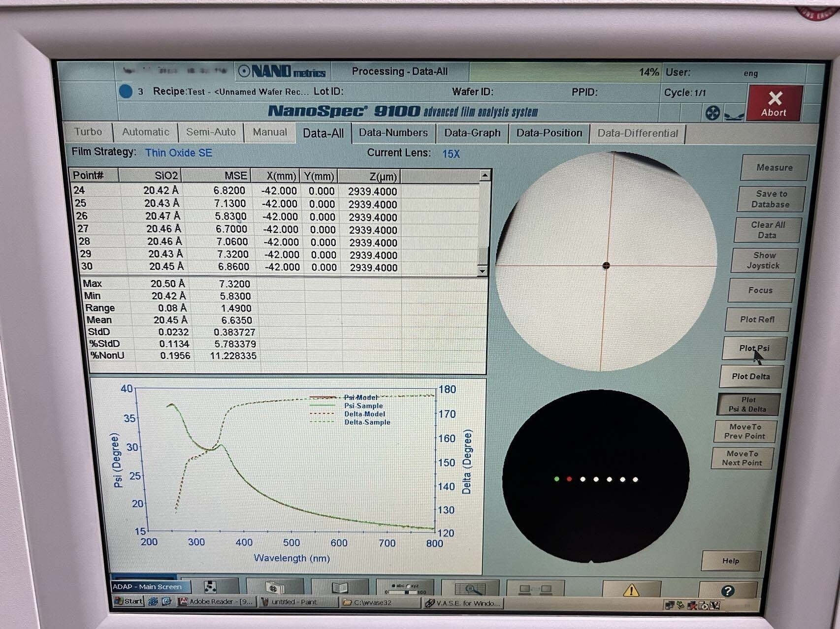Click the Plot Refl button
The image size is (840, 629).
click(x=757, y=319)
